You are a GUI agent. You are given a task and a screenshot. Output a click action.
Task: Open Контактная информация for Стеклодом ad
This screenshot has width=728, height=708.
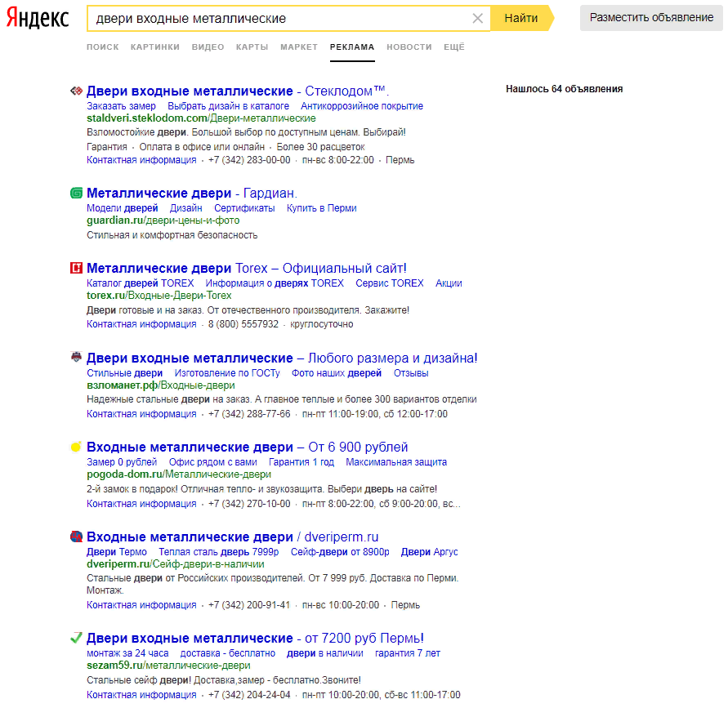point(141,160)
